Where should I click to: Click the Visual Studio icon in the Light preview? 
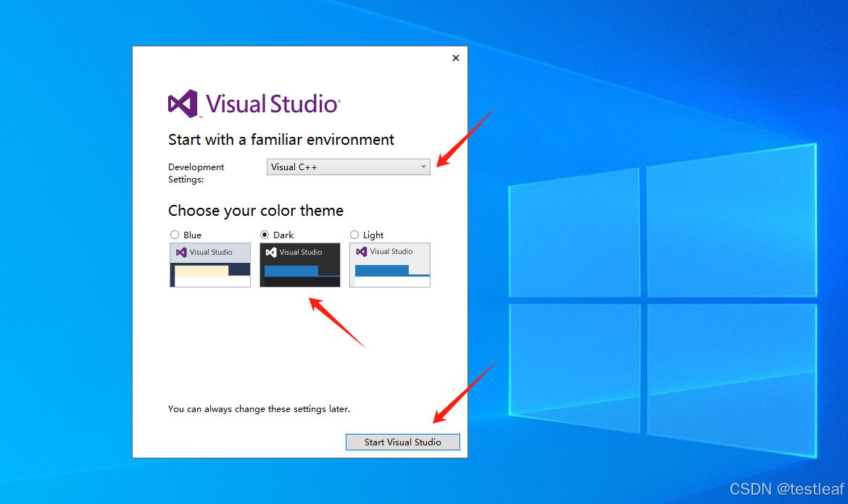pyautogui.click(x=360, y=252)
